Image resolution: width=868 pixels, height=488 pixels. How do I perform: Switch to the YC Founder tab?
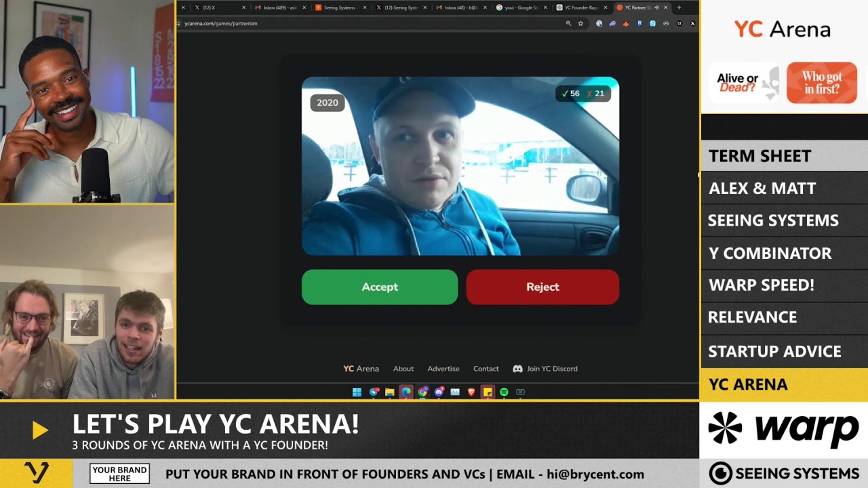[x=580, y=7]
